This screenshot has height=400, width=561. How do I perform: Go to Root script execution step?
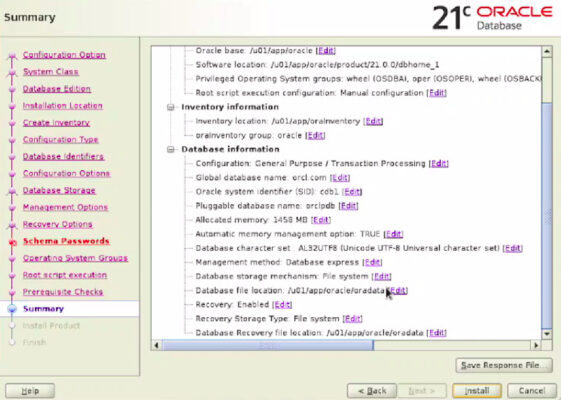[65, 275]
